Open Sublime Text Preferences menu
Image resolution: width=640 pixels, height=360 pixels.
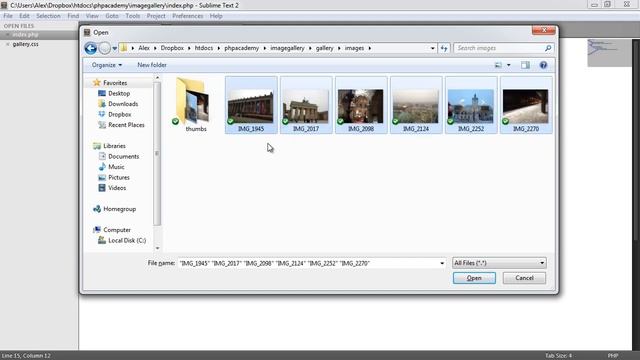pos(187,16)
